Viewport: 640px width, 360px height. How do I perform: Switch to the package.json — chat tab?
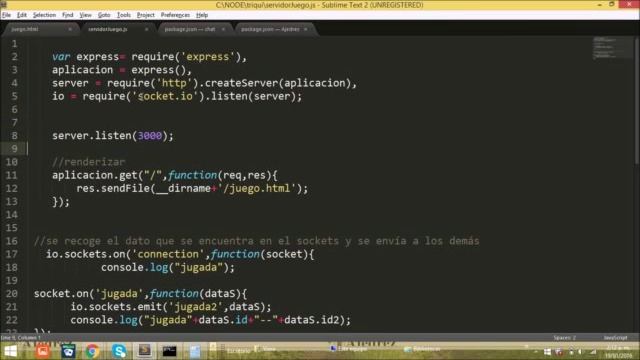(x=194, y=29)
